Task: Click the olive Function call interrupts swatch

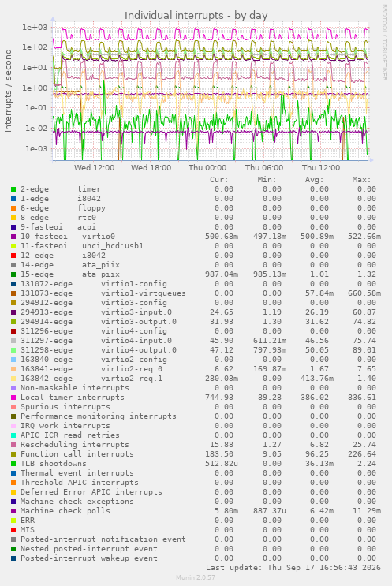Action: 13,454
